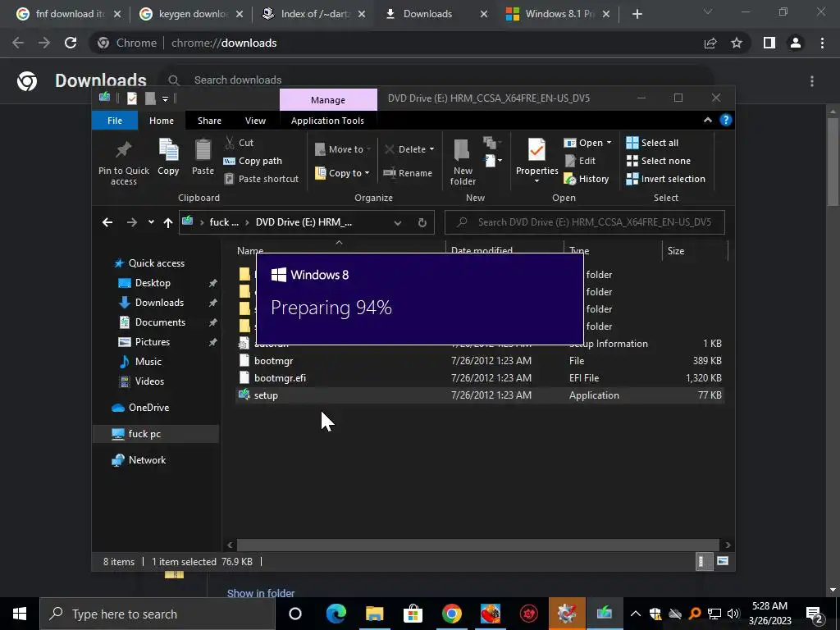840x630 pixels.
Task: Click Select none in ribbon
Action: 659,161
